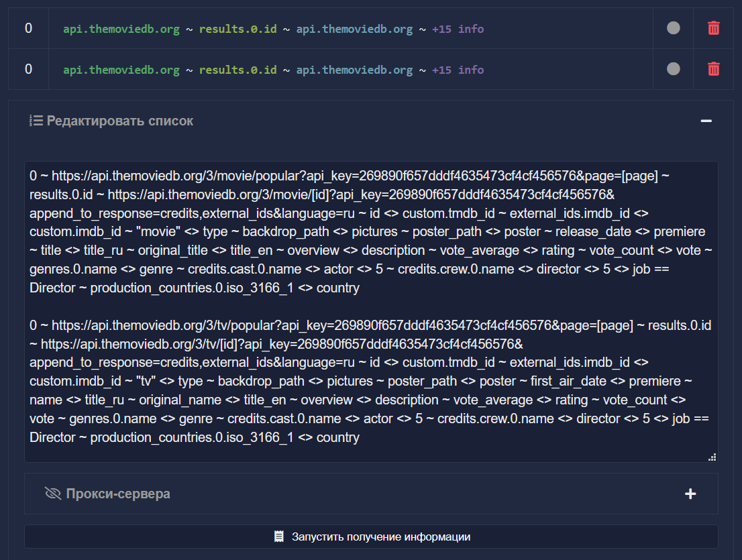
Task: Click the Прокси-сервера label
Action: point(118,494)
